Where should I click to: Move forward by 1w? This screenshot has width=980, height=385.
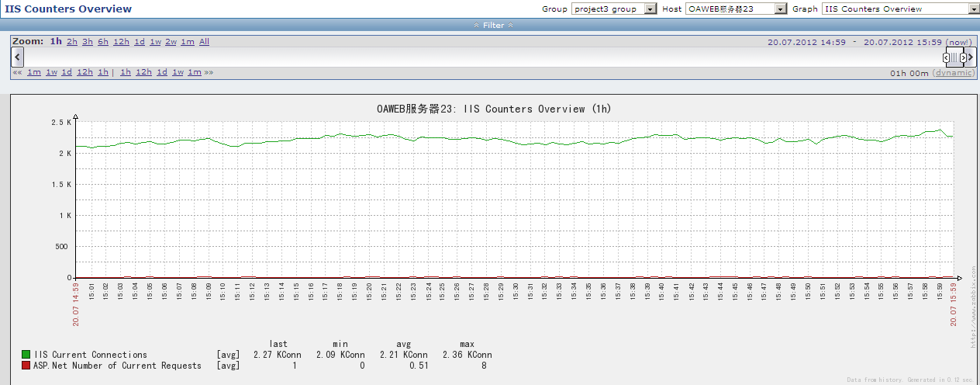tap(178, 72)
